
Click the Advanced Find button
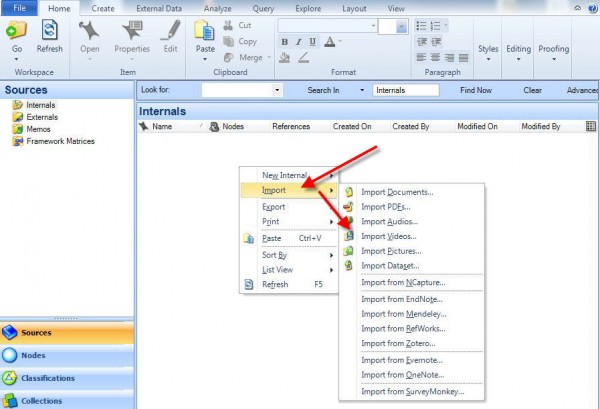coord(582,90)
